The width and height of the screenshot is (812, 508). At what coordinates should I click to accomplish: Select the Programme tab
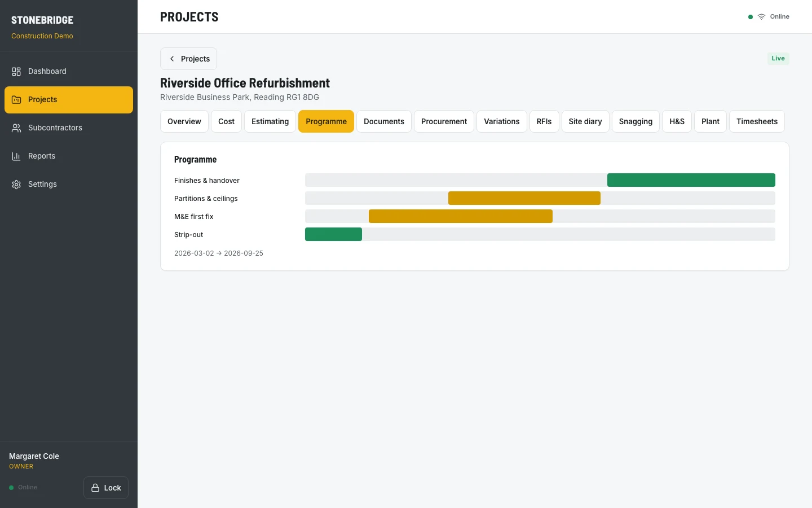pyautogui.click(x=326, y=121)
